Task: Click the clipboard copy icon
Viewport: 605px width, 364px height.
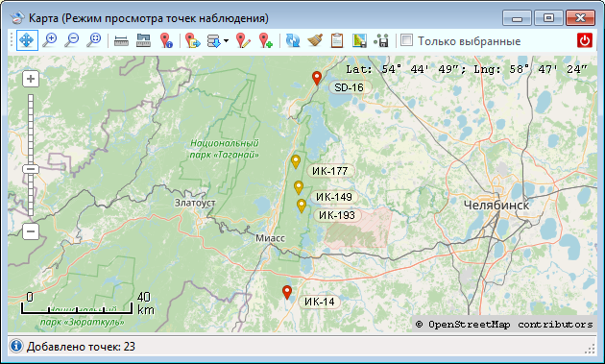Action: click(x=337, y=40)
